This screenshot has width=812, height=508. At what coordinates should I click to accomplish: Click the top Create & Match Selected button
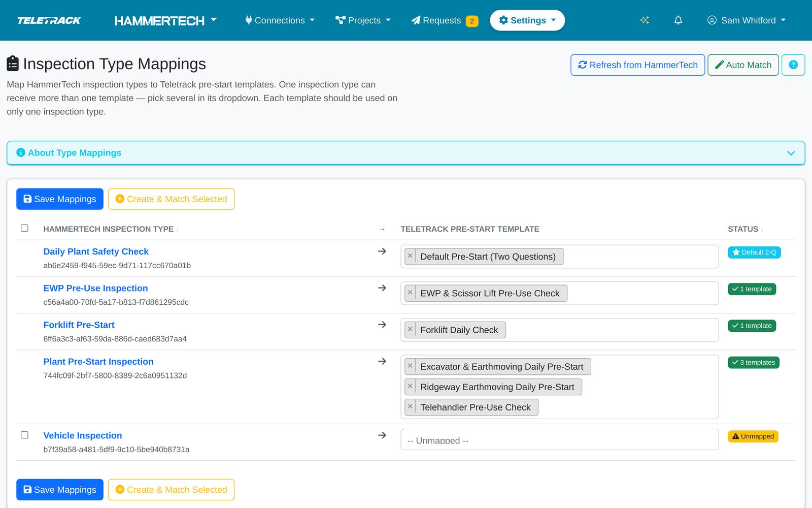tap(171, 199)
